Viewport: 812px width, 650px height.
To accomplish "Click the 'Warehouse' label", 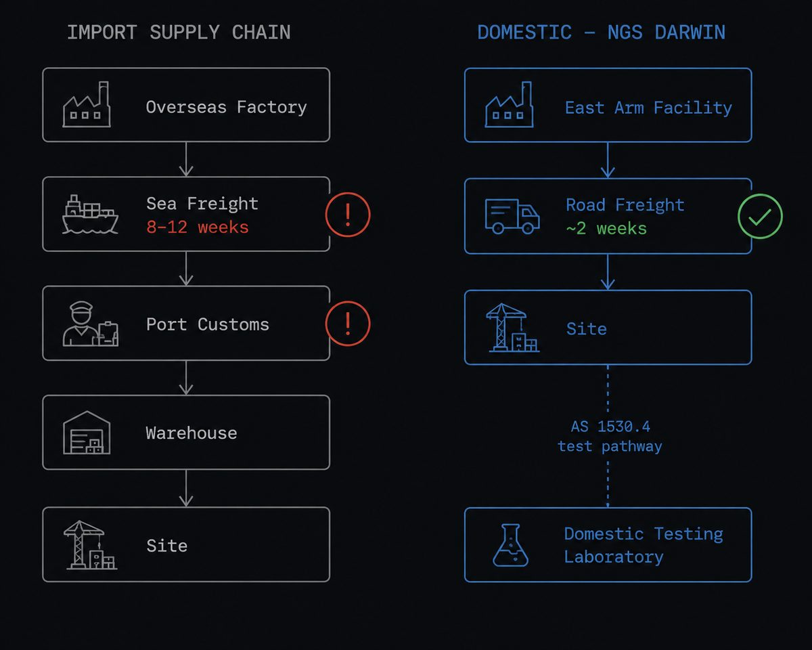I will (x=191, y=433).
